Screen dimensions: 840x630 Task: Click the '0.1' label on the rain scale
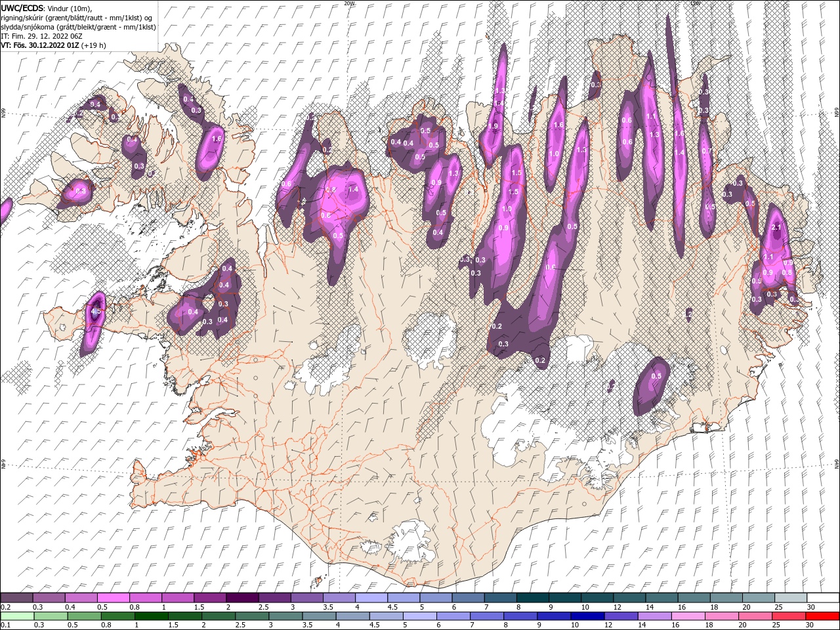[6, 625]
